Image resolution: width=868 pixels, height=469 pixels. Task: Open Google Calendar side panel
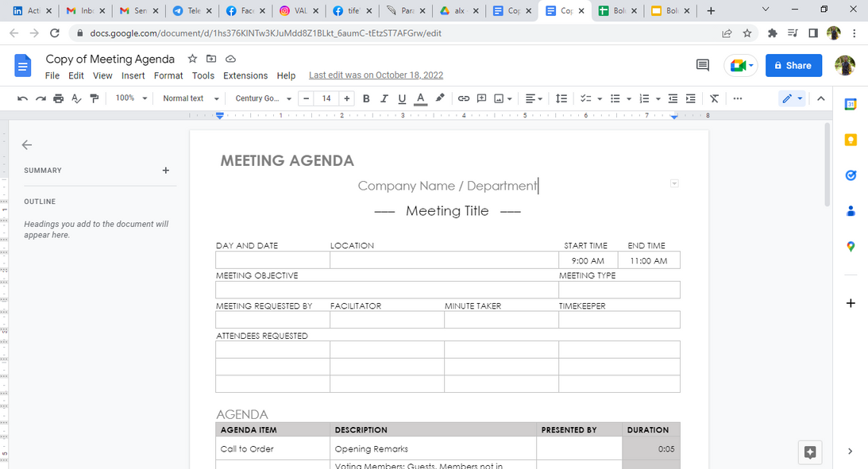(851, 104)
